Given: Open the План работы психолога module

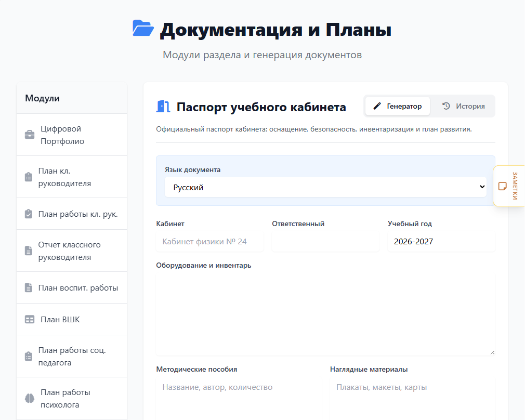Looking at the screenshot, I should point(72,398).
